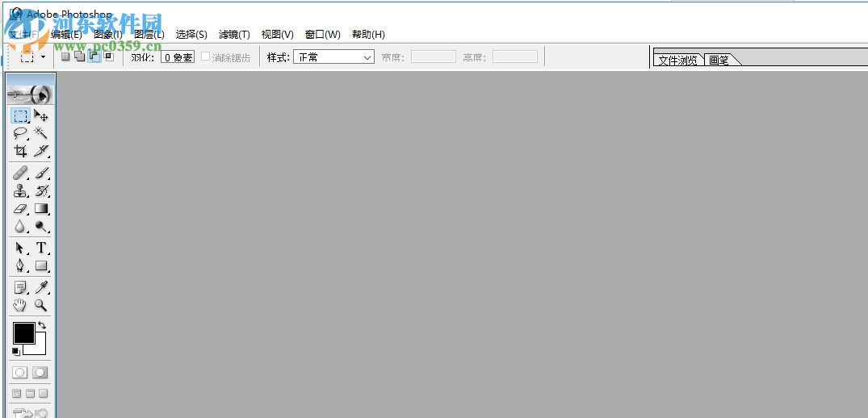Select the Slice tool
Image resolution: width=868 pixels, height=418 pixels.
click(41, 150)
